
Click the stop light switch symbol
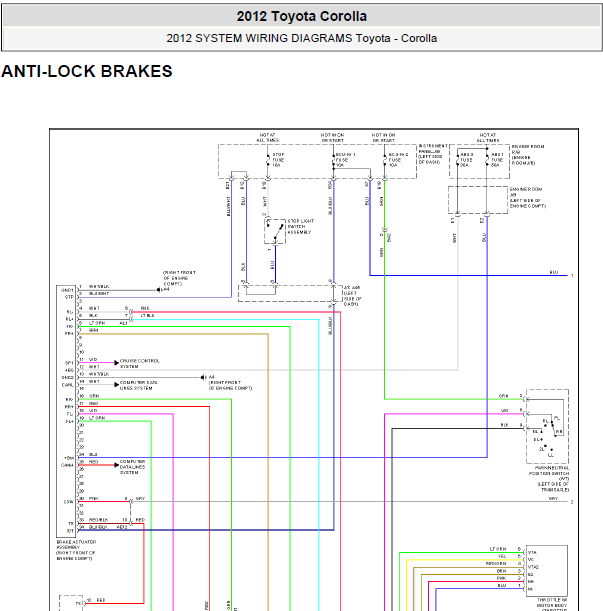tap(275, 231)
